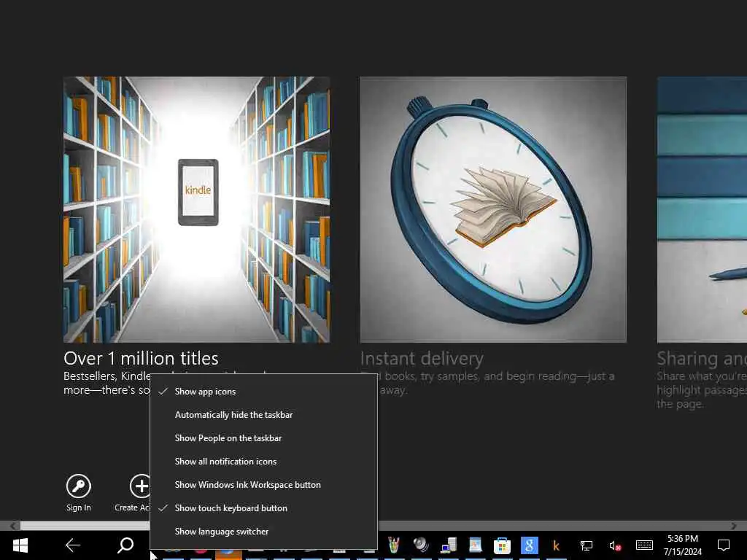Tap the taskbar back arrow button
The width and height of the screenshot is (747, 560).
point(73,545)
